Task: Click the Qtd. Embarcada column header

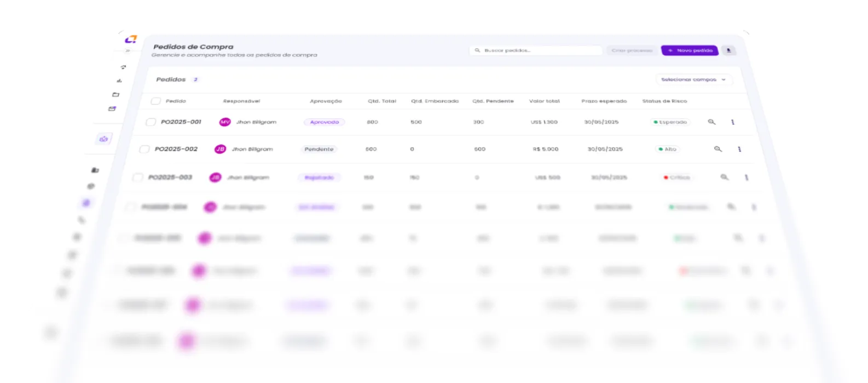Action: [x=435, y=101]
